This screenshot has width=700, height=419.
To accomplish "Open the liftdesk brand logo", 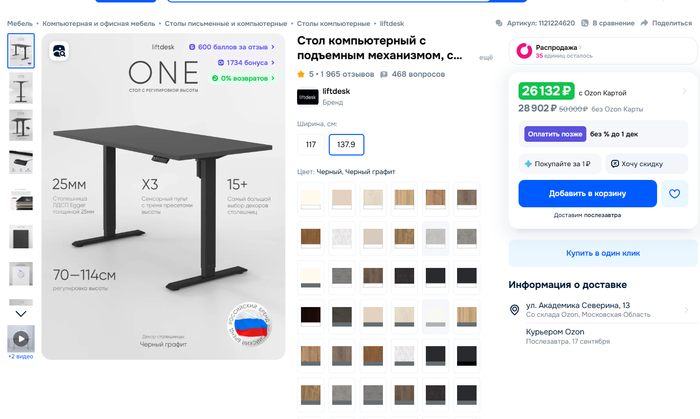I will tap(307, 96).
